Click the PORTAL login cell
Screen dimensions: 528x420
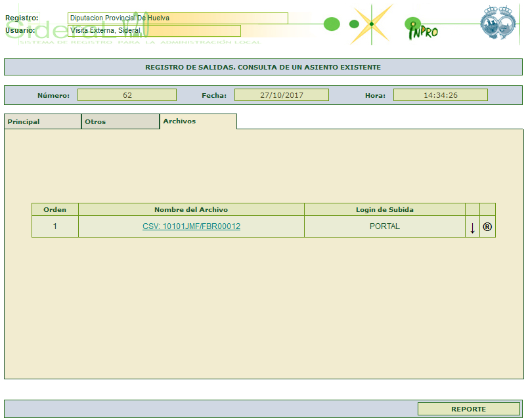[385, 226]
